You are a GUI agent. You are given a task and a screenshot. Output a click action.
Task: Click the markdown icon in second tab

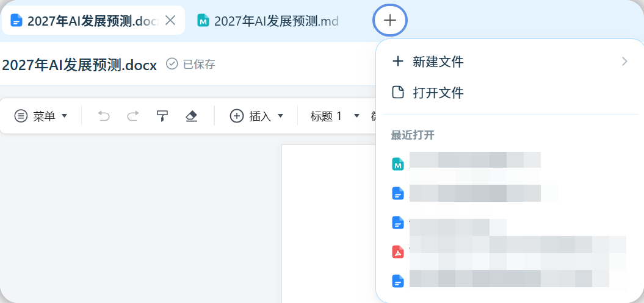tap(203, 21)
